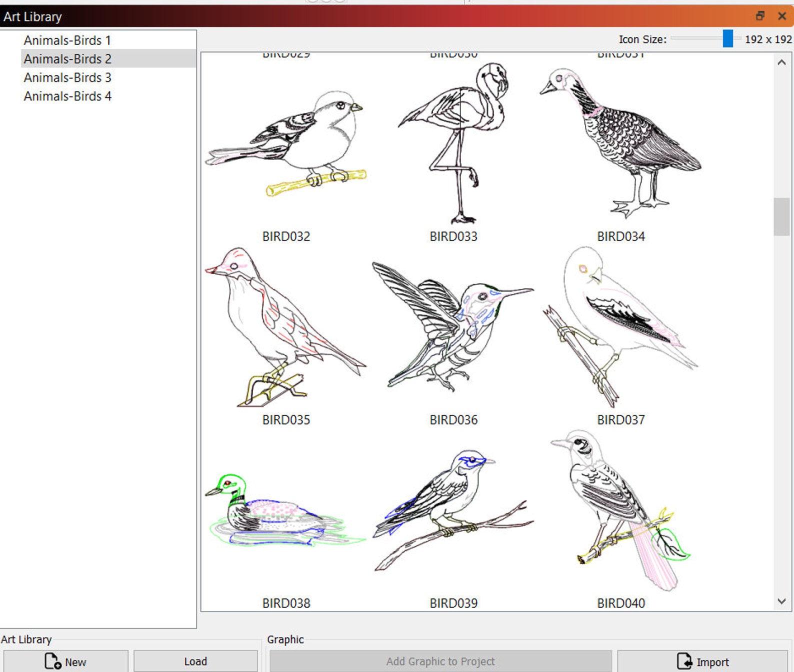794x672 pixels.
Task: Select the Animals-Birds 1 category
Action: pyautogui.click(x=67, y=40)
